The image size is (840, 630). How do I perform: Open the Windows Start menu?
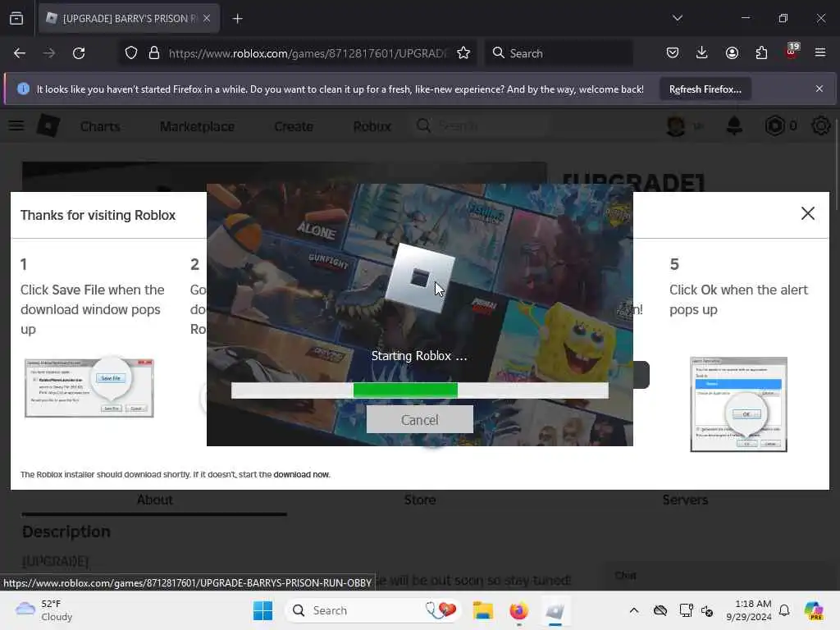coord(262,610)
